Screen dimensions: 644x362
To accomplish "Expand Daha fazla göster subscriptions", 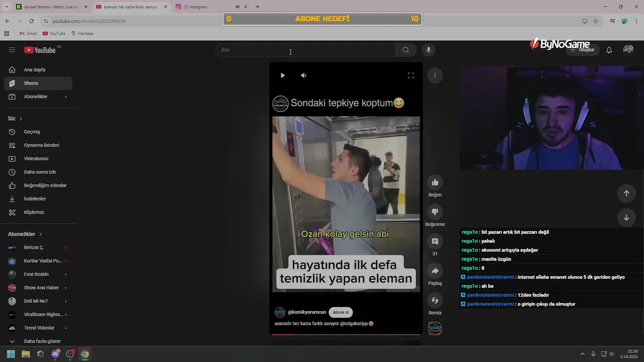I will (x=38, y=341).
